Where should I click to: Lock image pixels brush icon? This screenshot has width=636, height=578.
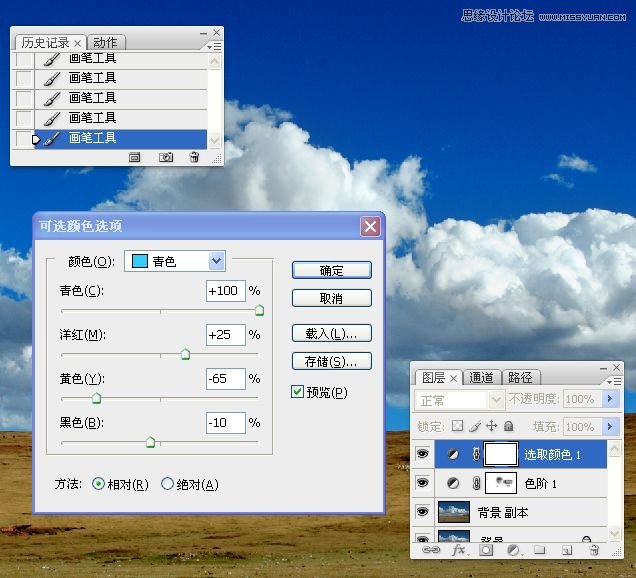click(475, 426)
